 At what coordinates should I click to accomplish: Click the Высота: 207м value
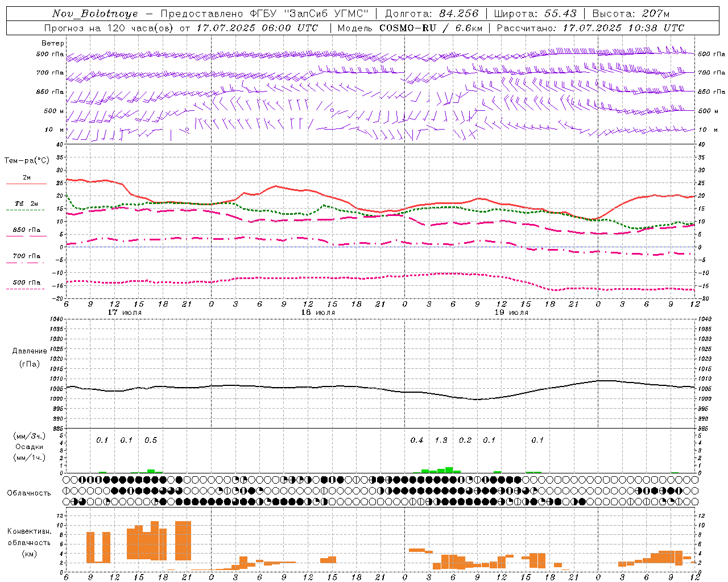pos(631,14)
